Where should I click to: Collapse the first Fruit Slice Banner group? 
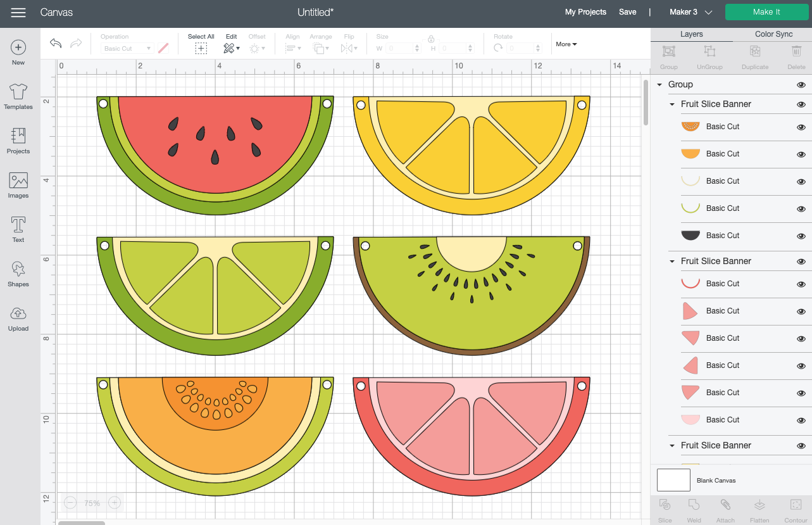click(x=672, y=104)
